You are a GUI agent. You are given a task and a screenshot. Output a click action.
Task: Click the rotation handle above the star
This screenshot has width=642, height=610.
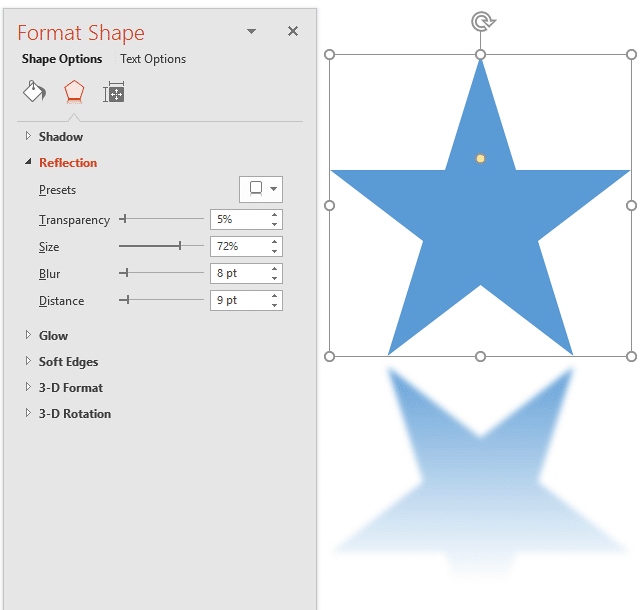pyautogui.click(x=480, y=20)
